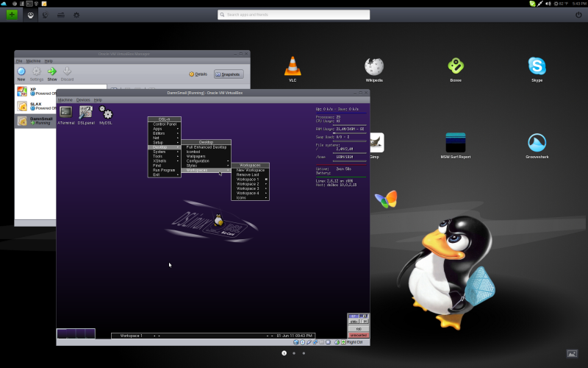Click the workspace pager at VM bottom-left

(x=76, y=333)
